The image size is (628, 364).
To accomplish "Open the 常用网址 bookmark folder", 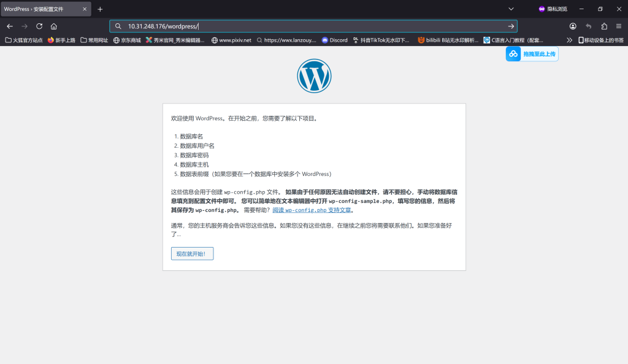I will [94, 40].
